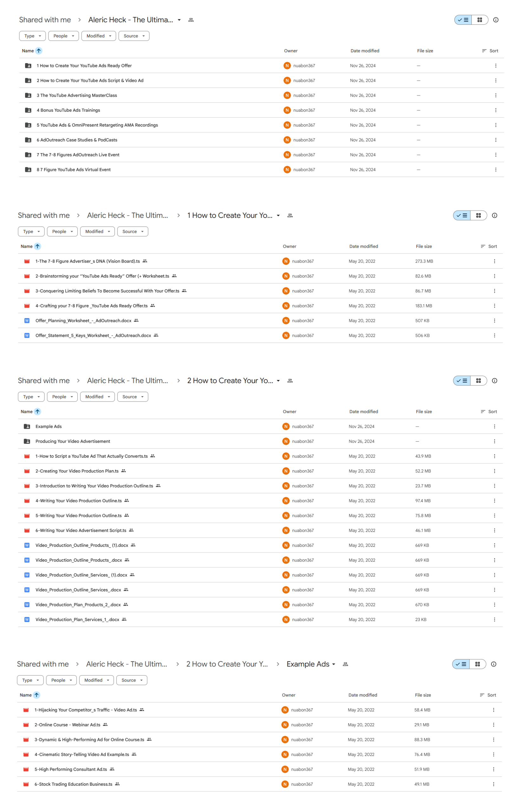Open Modified filter in '1 How to Create Your Yo...' view
520x812 pixels.
tap(97, 231)
